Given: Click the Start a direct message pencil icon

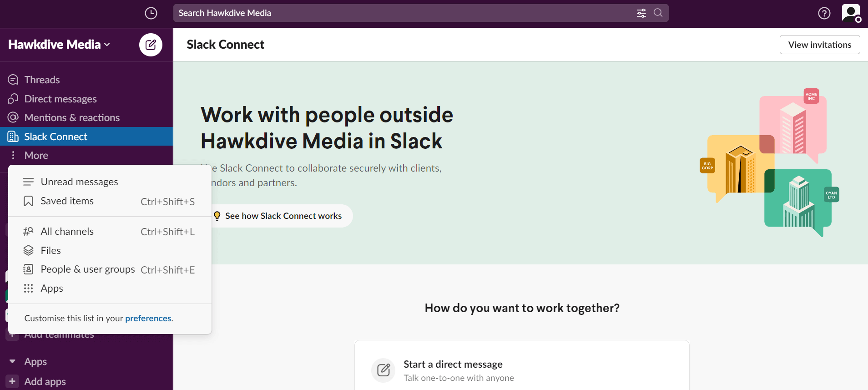Looking at the screenshot, I should 384,370.
